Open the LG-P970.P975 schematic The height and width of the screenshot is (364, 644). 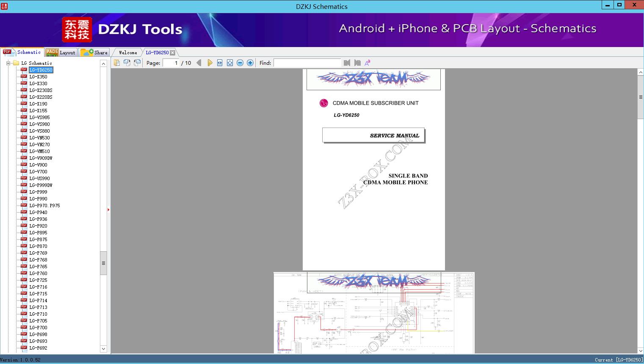point(44,206)
